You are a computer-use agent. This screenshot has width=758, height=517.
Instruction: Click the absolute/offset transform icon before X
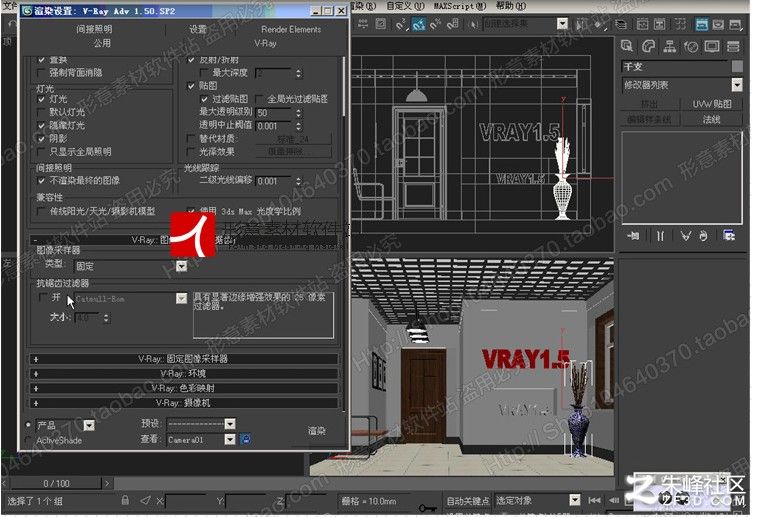click(145, 500)
